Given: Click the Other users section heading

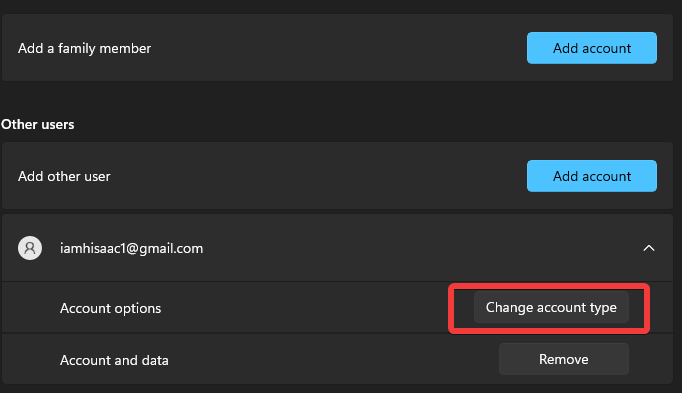Looking at the screenshot, I should pos(37,124).
